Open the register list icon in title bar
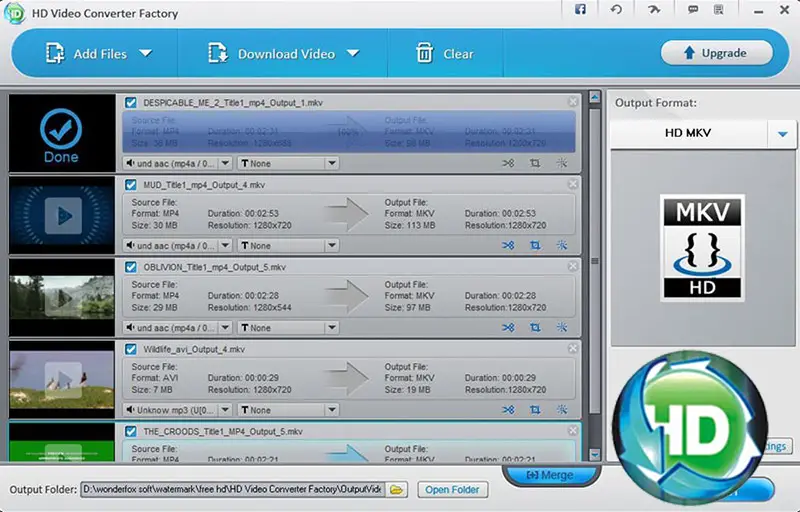 [718, 9]
